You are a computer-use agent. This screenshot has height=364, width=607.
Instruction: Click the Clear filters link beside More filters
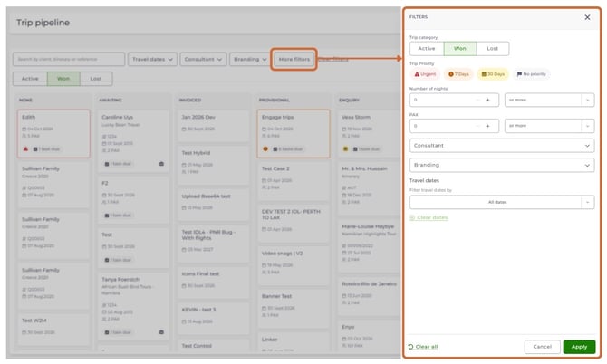[x=332, y=59]
